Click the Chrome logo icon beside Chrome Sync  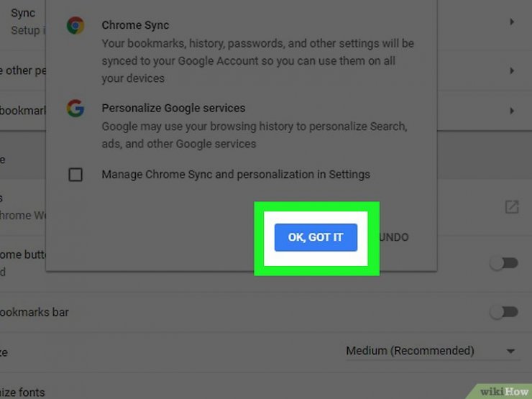tap(75, 25)
